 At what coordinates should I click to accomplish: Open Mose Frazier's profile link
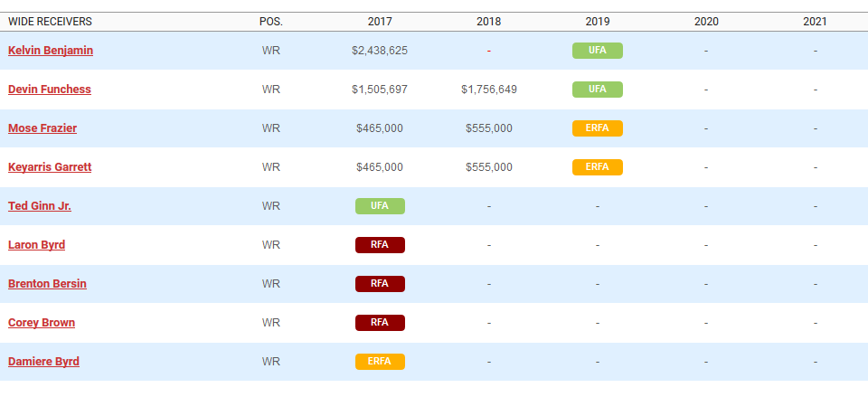[42, 128]
